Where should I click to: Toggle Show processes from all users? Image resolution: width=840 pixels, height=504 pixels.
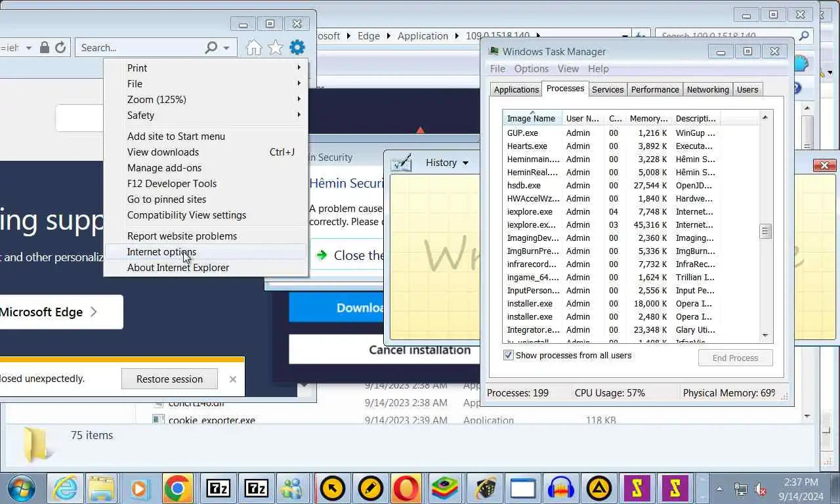coord(508,355)
